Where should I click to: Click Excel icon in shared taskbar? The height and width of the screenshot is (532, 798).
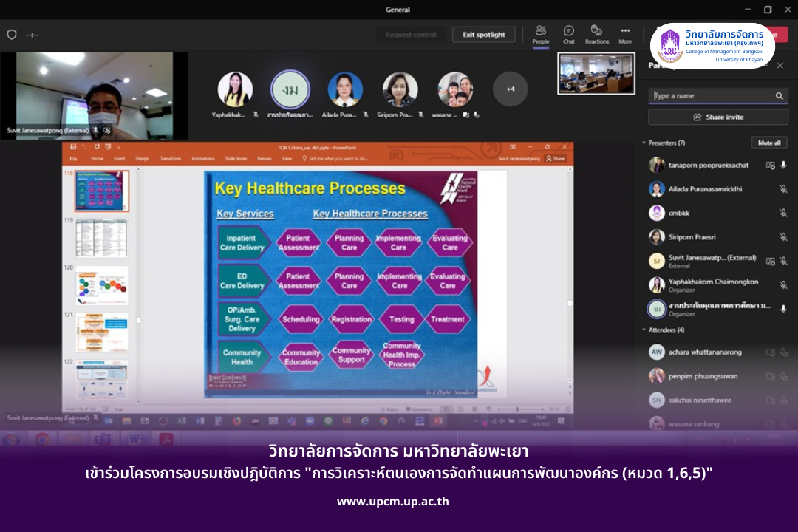coord(182,421)
